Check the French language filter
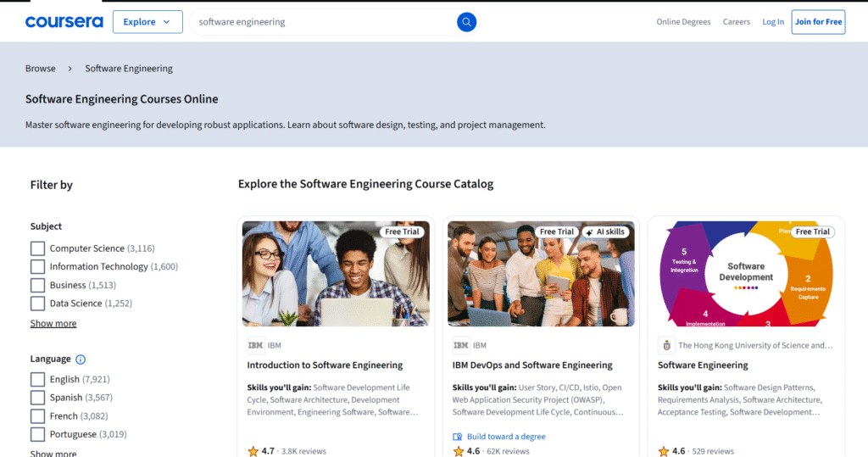The width and height of the screenshot is (868, 457). (x=37, y=416)
